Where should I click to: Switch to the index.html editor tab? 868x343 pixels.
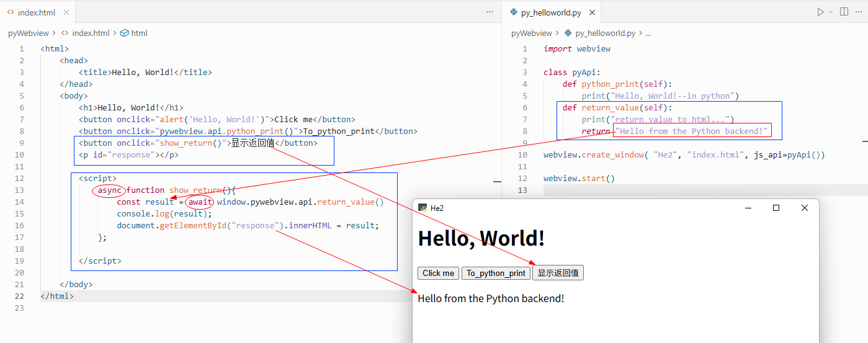tap(38, 12)
